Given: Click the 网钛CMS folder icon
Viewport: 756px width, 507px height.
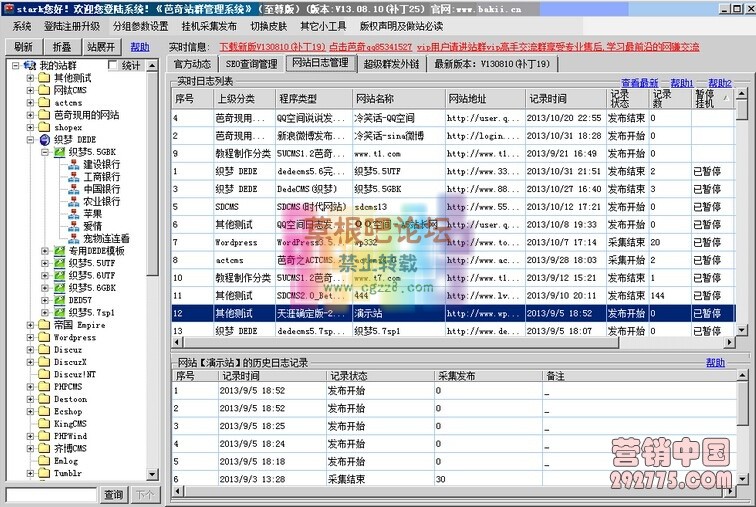Looking at the screenshot, I should (x=44, y=90).
